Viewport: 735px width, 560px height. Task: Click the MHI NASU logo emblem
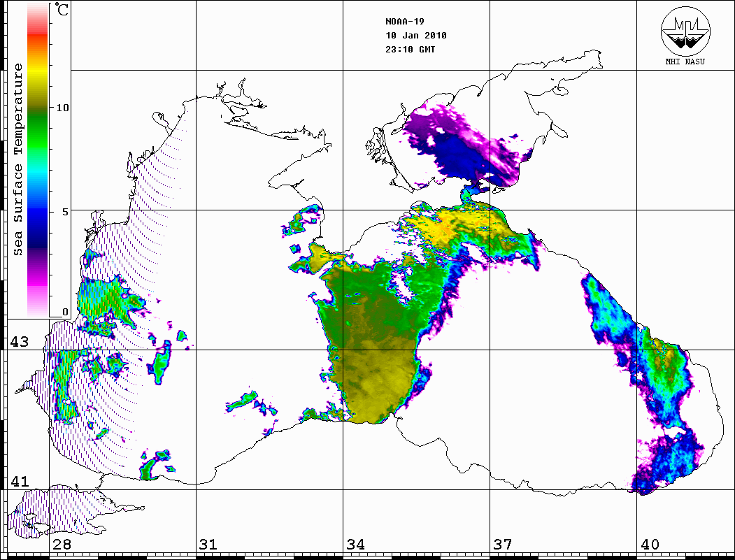pyautogui.click(x=685, y=31)
